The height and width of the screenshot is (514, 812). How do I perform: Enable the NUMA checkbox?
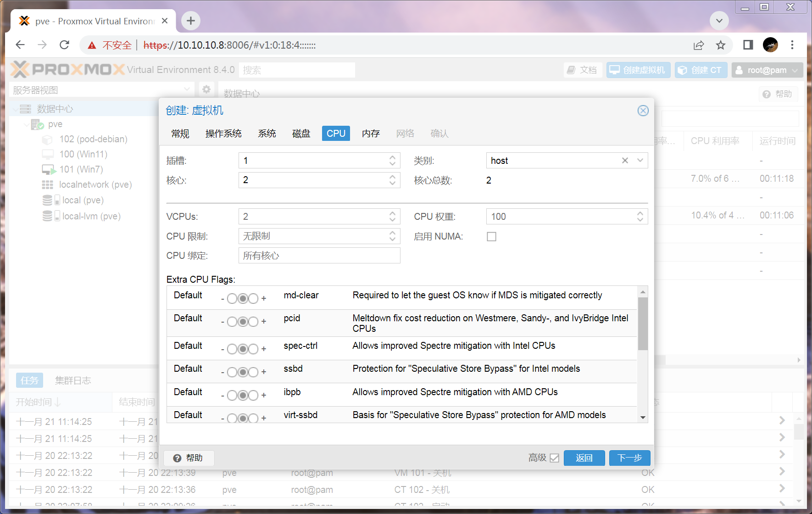(x=491, y=237)
